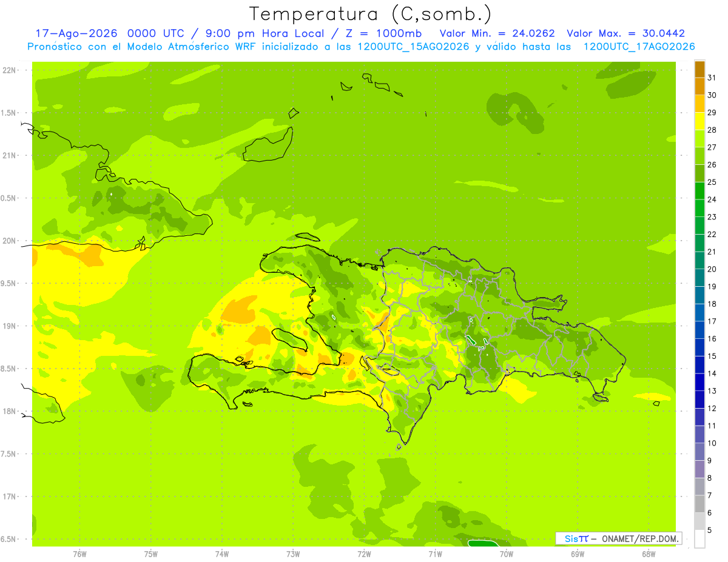
Task: Click the colorbar label "31"
Action: click(x=712, y=78)
